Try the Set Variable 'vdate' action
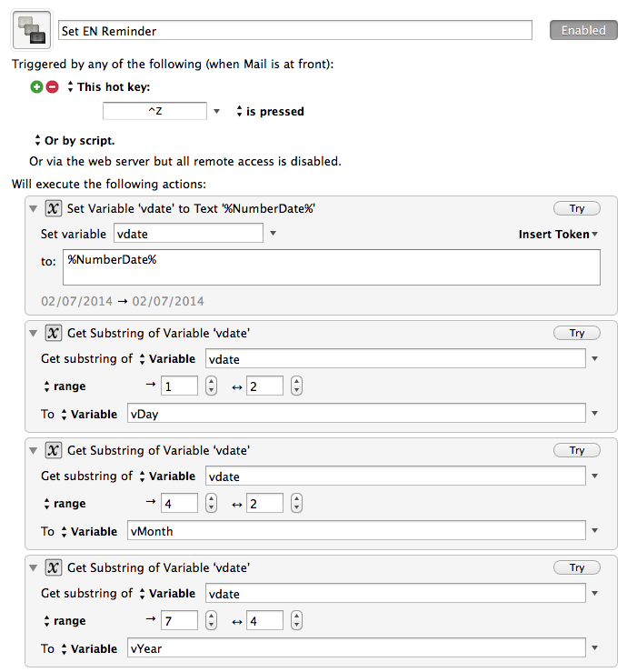 [x=576, y=208]
